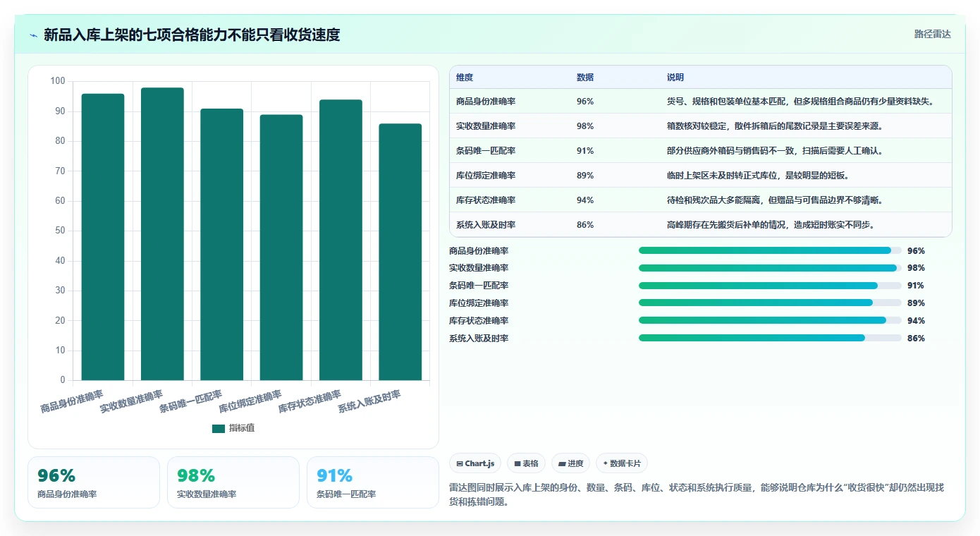
Task: Click the footer paragraph starting 雷达图同时展示
Action: click(697, 494)
